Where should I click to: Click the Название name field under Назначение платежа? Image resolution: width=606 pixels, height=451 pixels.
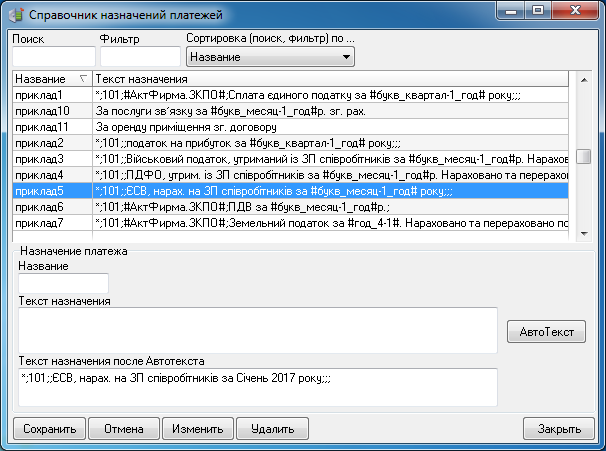[x=62, y=284]
